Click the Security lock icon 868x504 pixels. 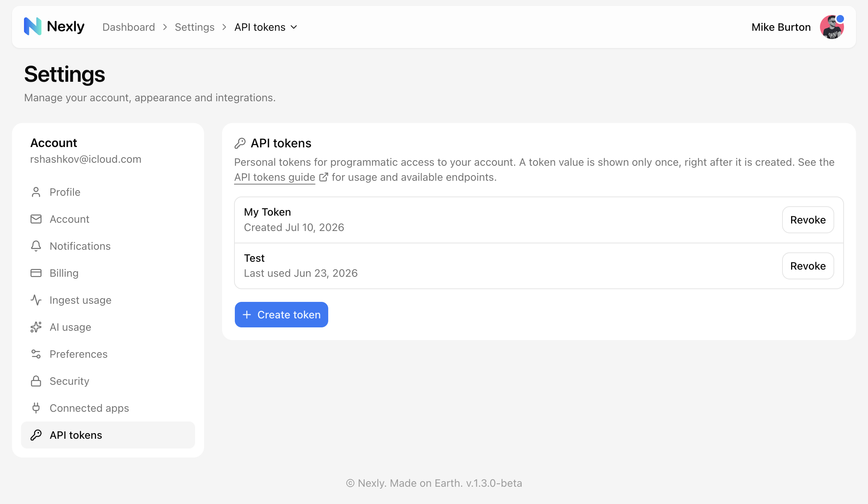point(36,381)
